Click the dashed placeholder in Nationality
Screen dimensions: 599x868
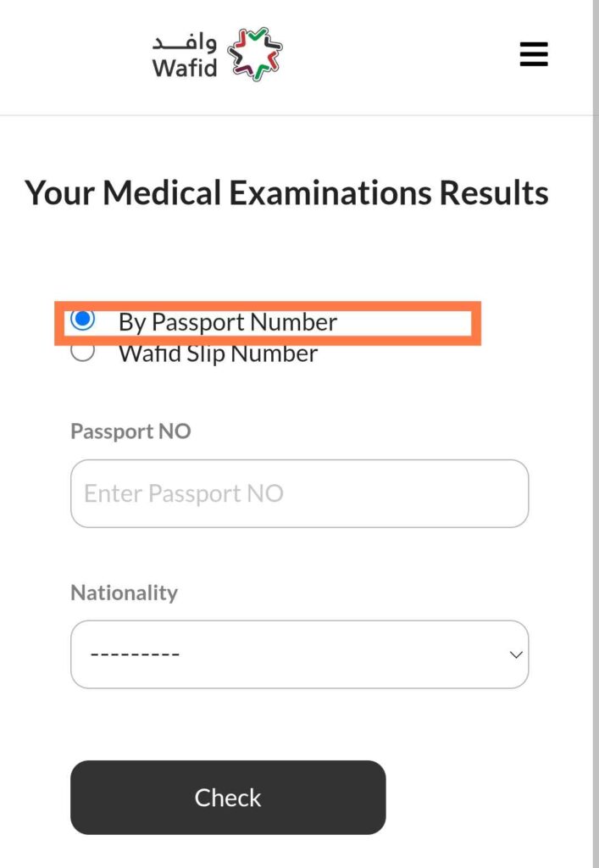click(135, 654)
